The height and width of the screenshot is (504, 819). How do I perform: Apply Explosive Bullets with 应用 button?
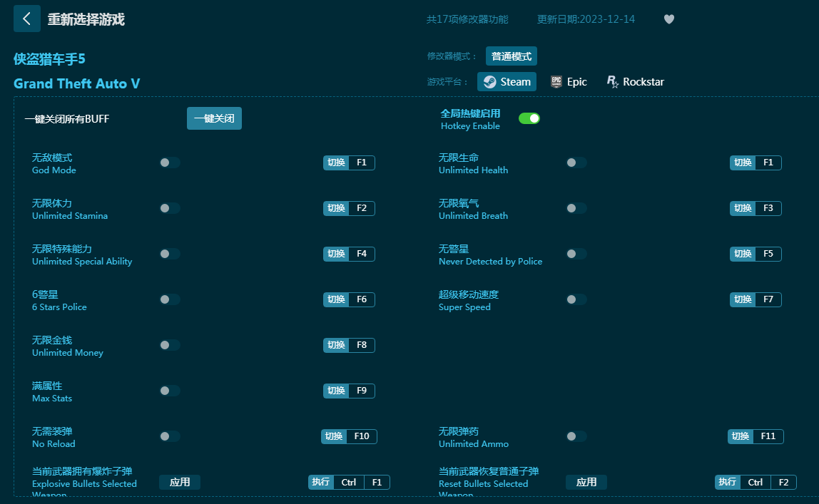pyautogui.click(x=180, y=482)
